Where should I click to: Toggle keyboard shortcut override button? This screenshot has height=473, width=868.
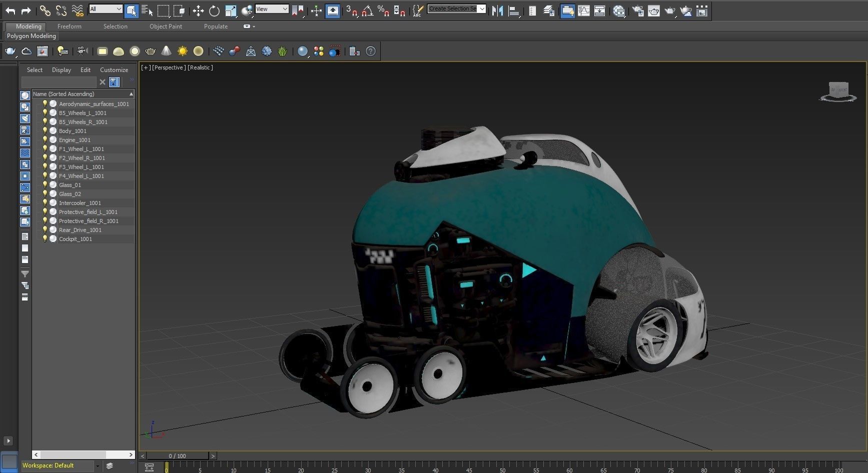[333, 10]
